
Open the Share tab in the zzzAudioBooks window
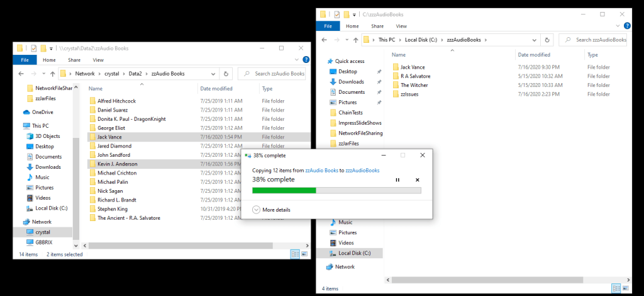[x=377, y=26]
